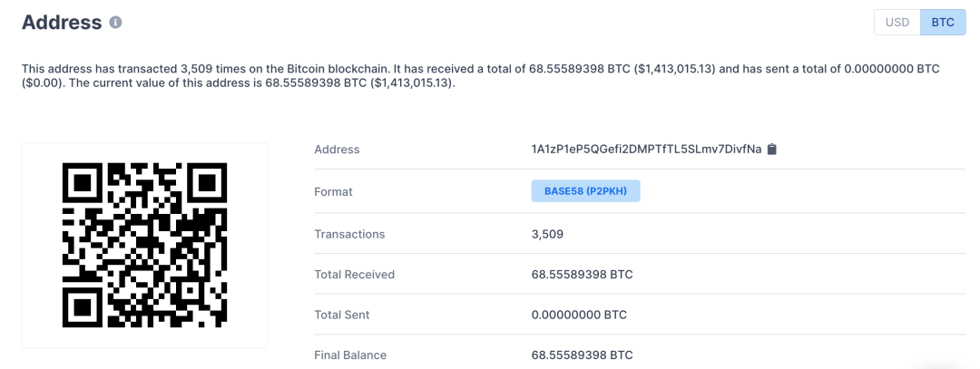Switch currency display to USD
The width and height of the screenshot is (980, 369).
click(897, 22)
